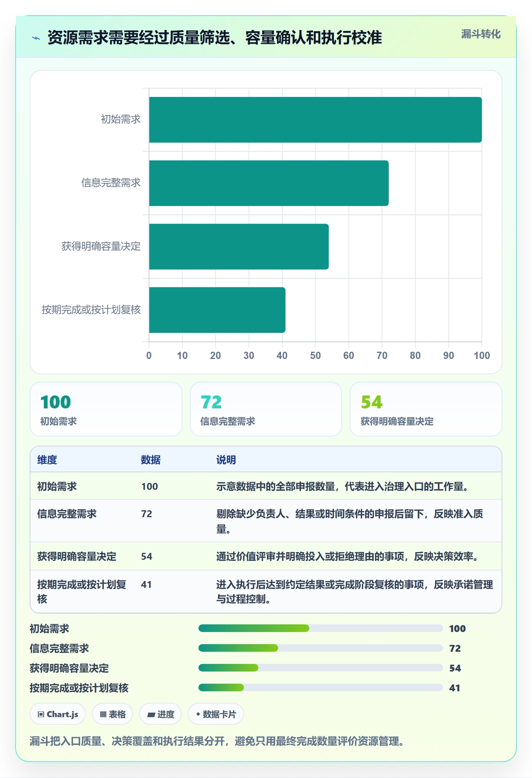The height and width of the screenshot is (778, 532).
Task: Click the Chart.js tag icon
Action: pos(41,714)
